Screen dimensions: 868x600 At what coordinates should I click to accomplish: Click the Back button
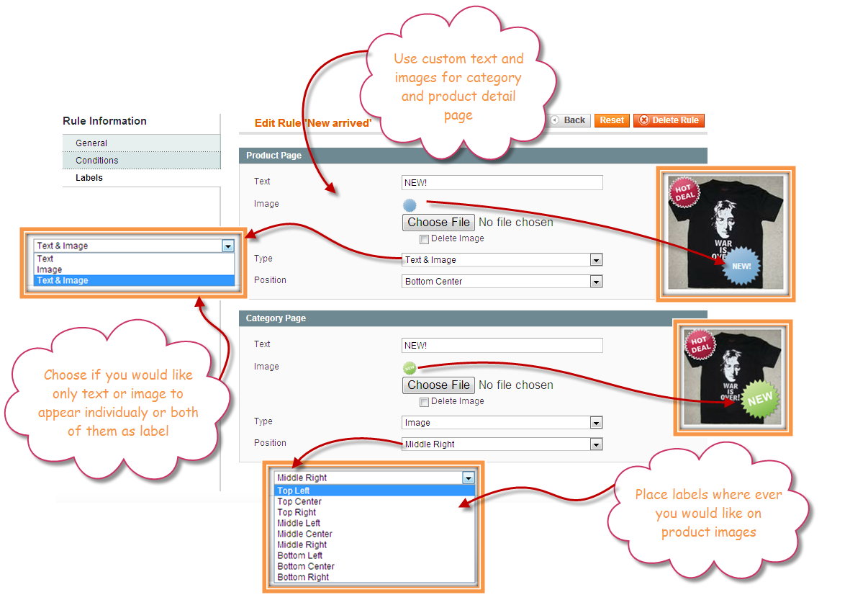tap(569, 120)
